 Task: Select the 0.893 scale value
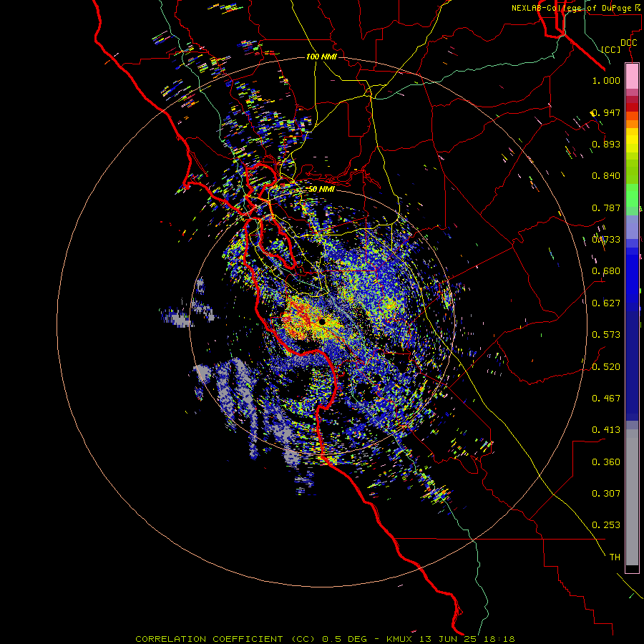tap(606, 144)
